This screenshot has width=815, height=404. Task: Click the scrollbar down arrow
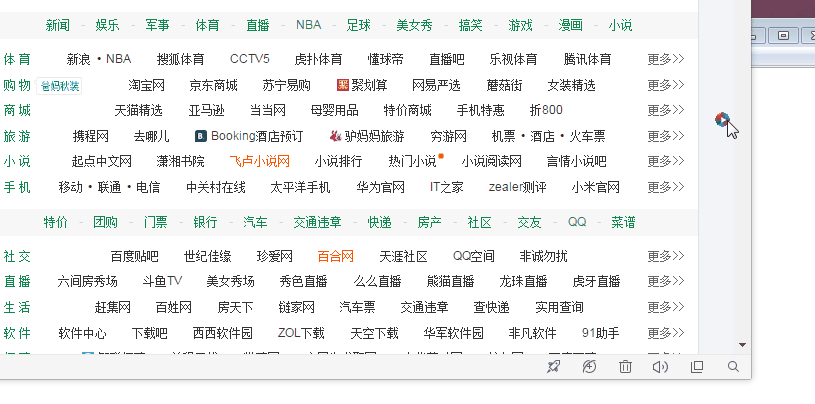coord(743,344)
